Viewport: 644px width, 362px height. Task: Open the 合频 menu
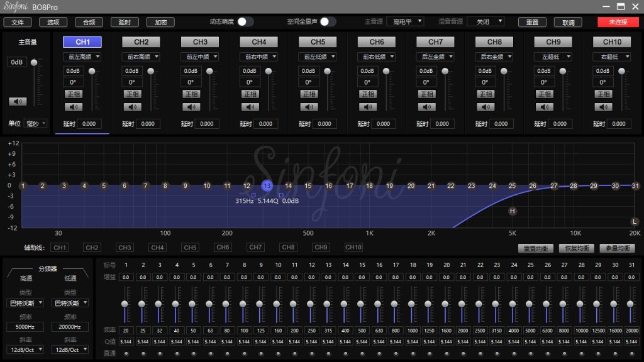click(89, 22)
